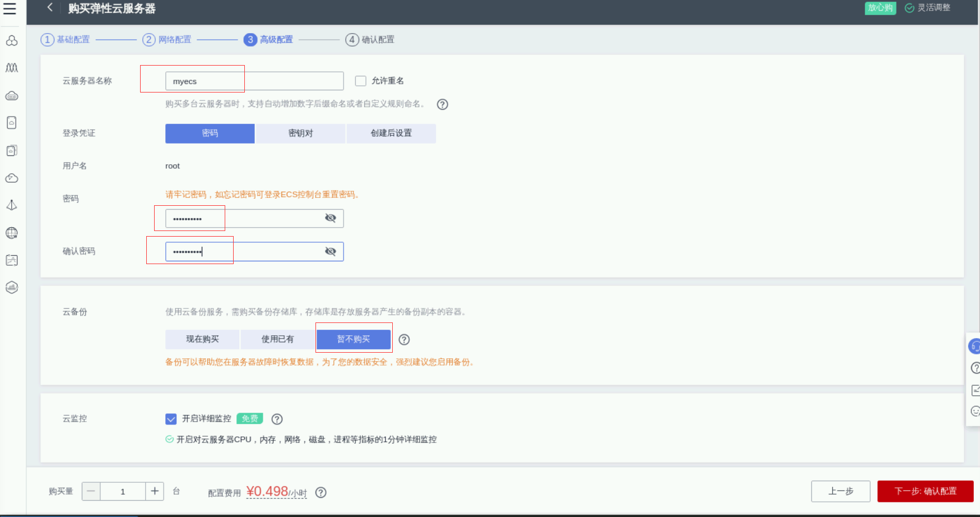Uncheck the 开启详细监控 checkbox
Viewport: 980px width, 517px height.
(171, 419)
